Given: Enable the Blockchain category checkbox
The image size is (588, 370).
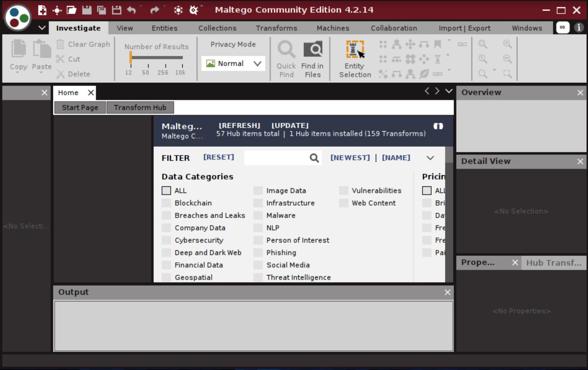Looking at the screenshot, I should [x=166, y=203].
